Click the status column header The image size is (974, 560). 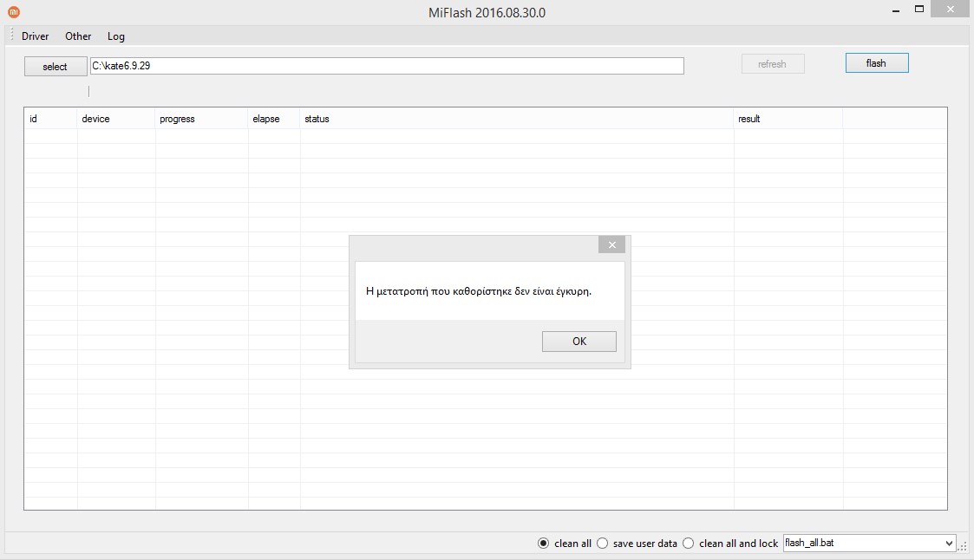coord(517,119)
